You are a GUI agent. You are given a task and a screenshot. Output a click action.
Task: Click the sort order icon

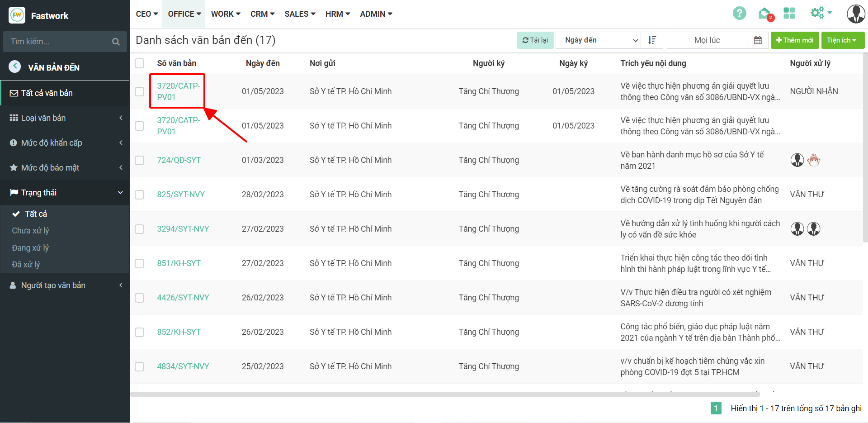pos(652,40)
